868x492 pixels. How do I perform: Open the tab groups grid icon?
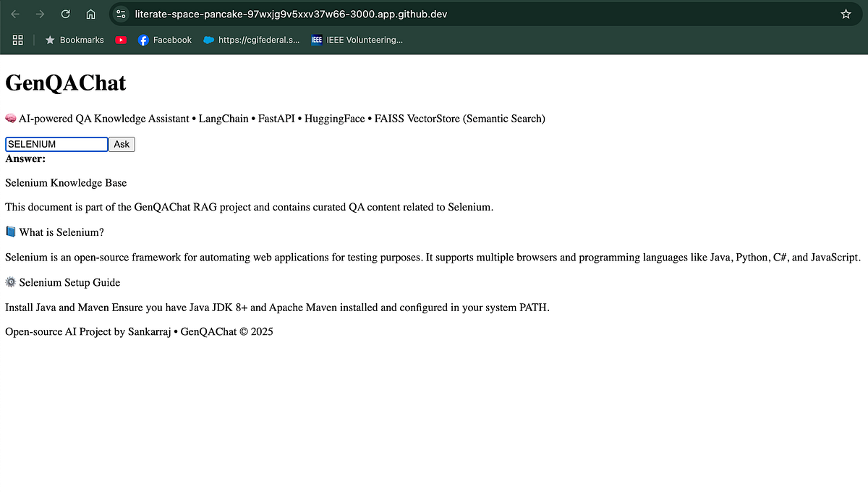tap(17, 40)
